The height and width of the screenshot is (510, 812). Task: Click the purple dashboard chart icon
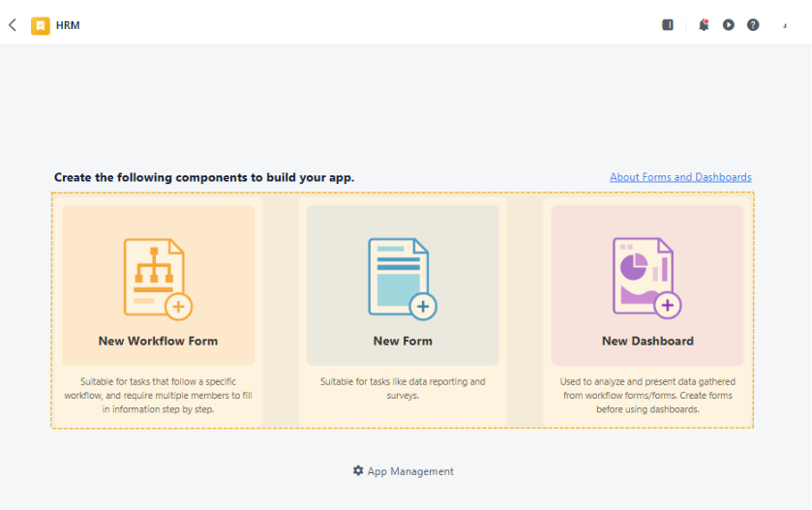[647, 279]
